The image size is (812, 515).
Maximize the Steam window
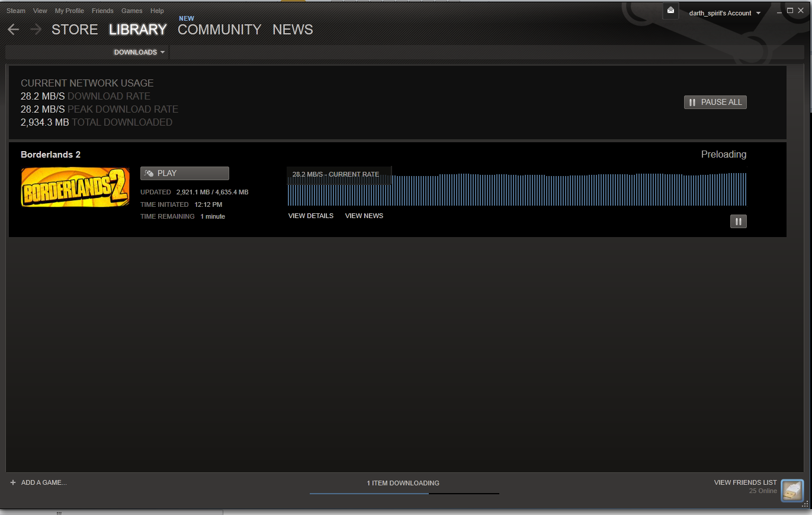789,11
